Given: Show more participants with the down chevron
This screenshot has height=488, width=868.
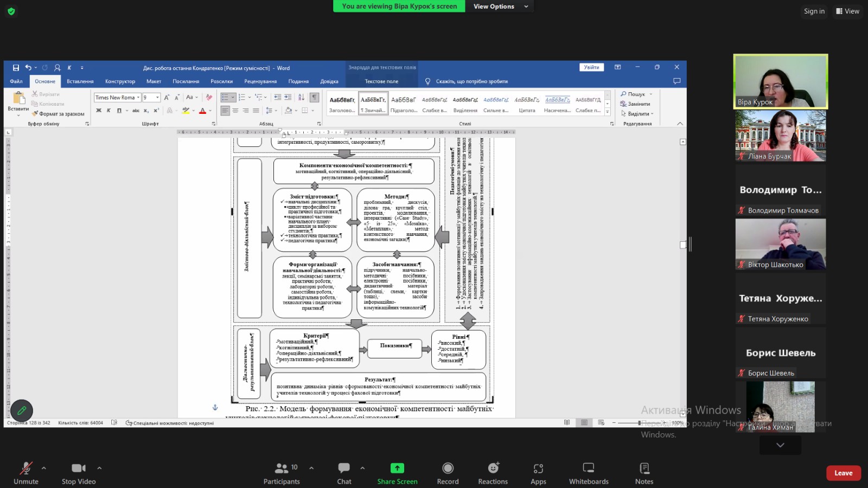Looking at the screenshot, I should coord(780,445).
